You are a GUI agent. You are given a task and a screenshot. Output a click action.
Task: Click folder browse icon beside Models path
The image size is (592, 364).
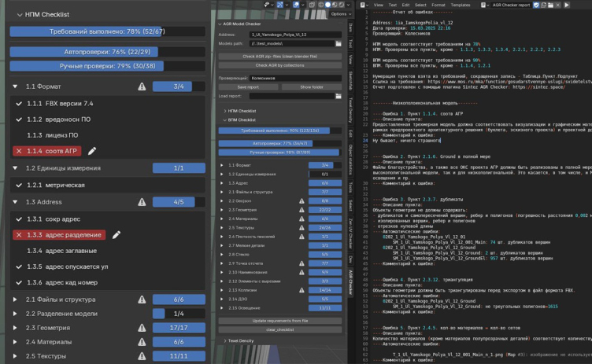(x=339, y=43)
